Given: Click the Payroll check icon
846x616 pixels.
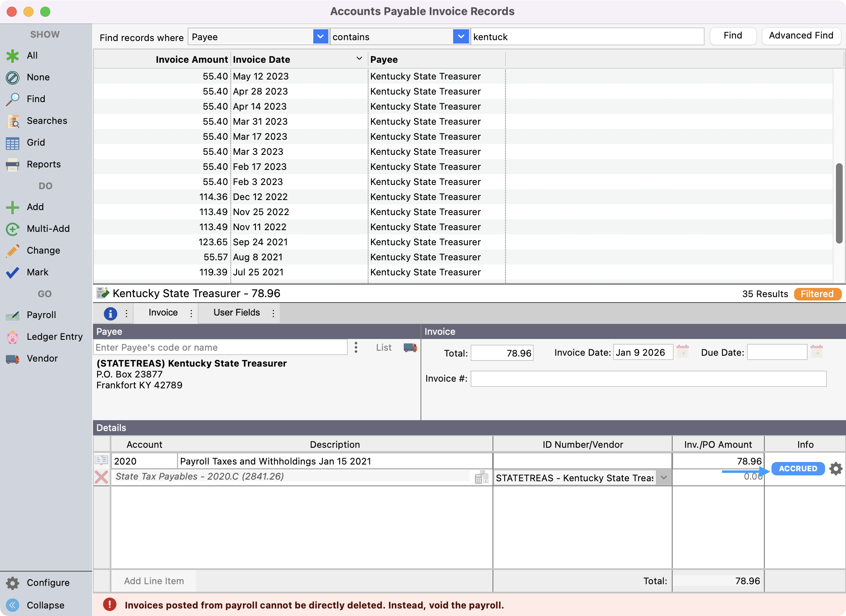Looking at the screenshot, I should (x=13, y=315).
